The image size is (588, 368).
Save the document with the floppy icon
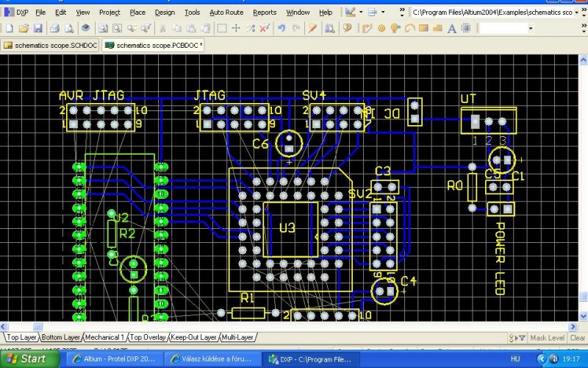(x=38, y=28)
